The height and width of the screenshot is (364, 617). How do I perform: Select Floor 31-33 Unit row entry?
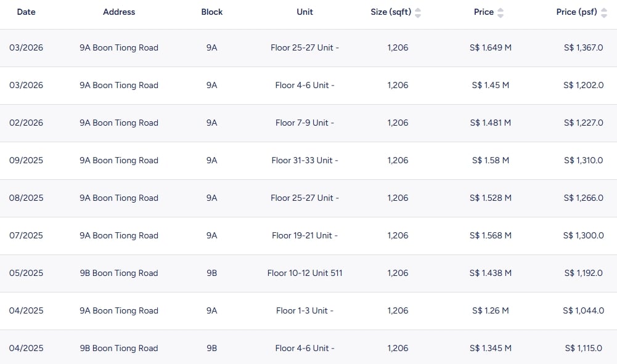(x=304, y=160)
